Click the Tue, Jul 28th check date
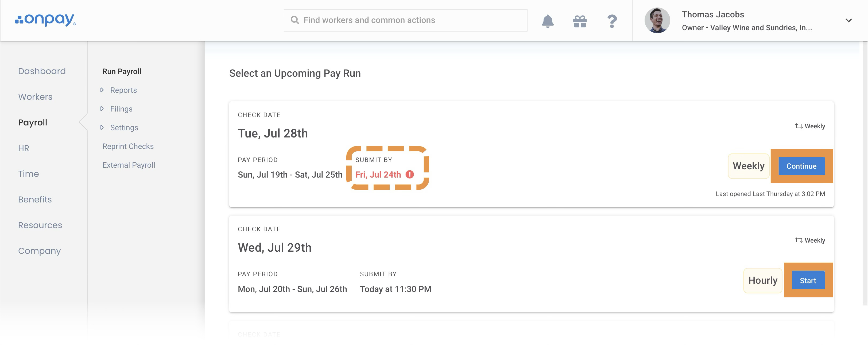This screenshot has width=868, height=345. (x=273, y=133)
